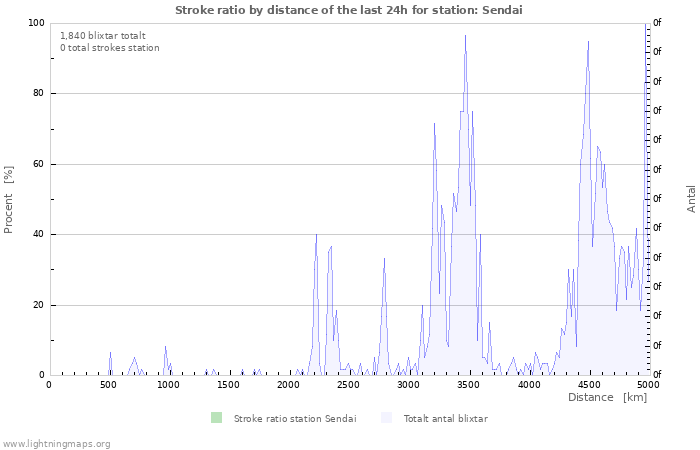700x450 pixels.
Task: Click the 1000 x-axis tick label
Action: (168, 385)
